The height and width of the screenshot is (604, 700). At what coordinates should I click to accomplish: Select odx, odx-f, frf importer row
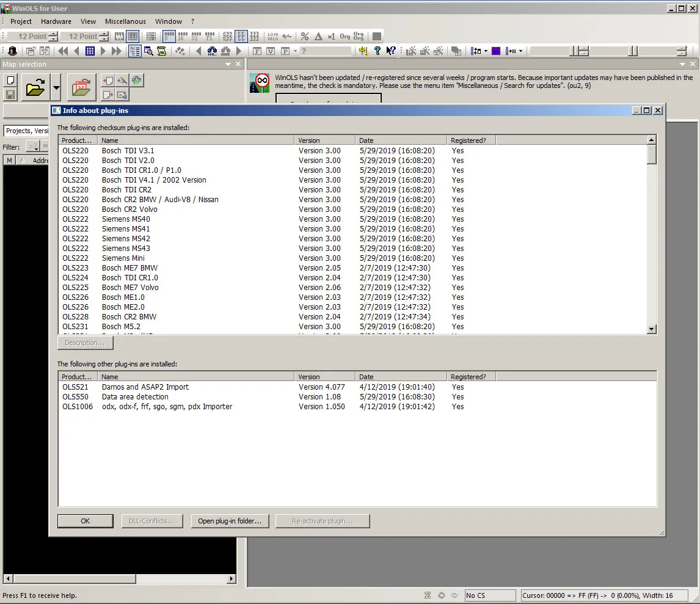[357, 407]
